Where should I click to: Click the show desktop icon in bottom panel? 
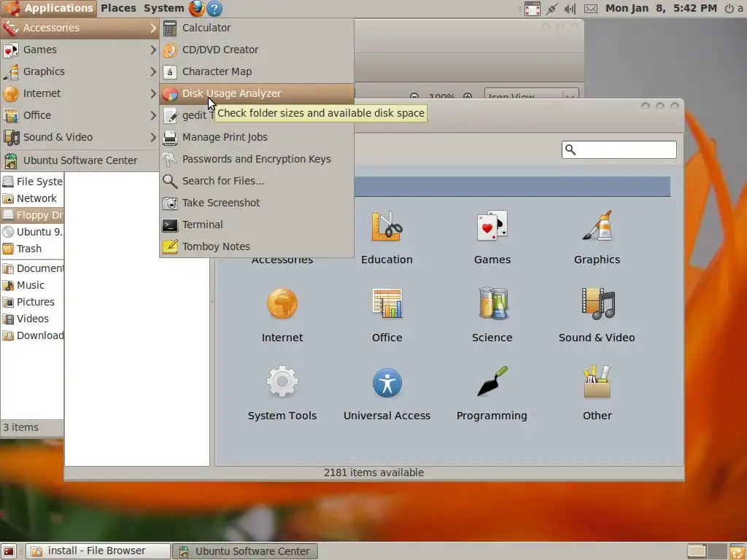[9, 551]
